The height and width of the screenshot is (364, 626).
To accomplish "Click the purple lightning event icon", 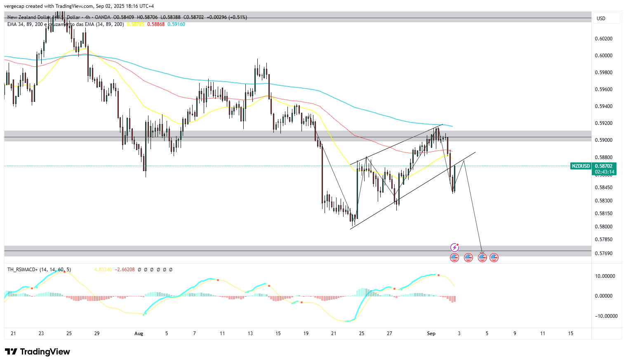I will point(454,247).
